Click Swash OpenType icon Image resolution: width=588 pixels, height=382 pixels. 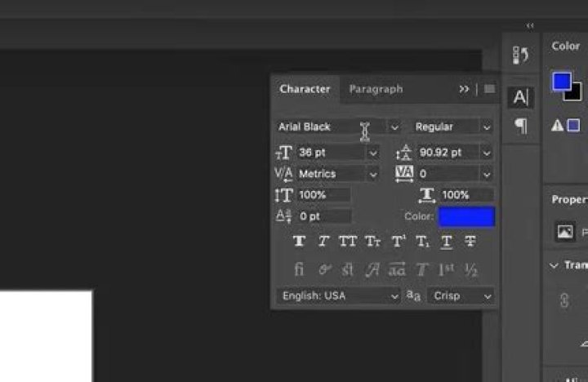point(372,269)
